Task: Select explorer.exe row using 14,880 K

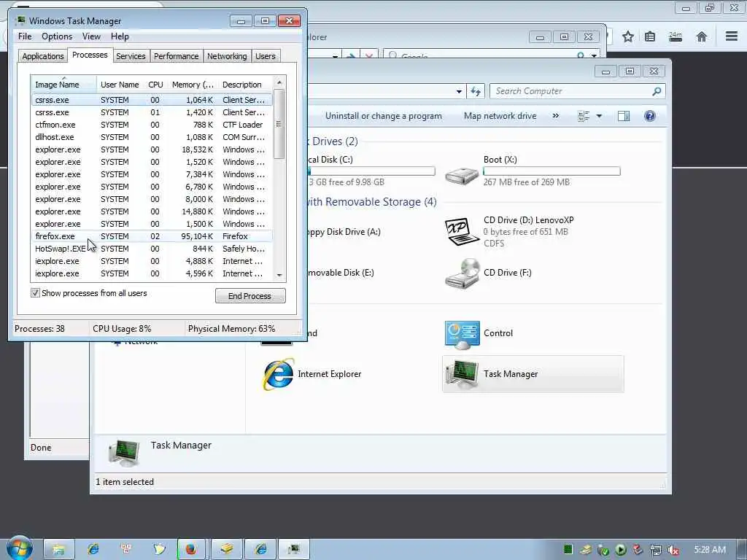Action: (x=152, y=211)
